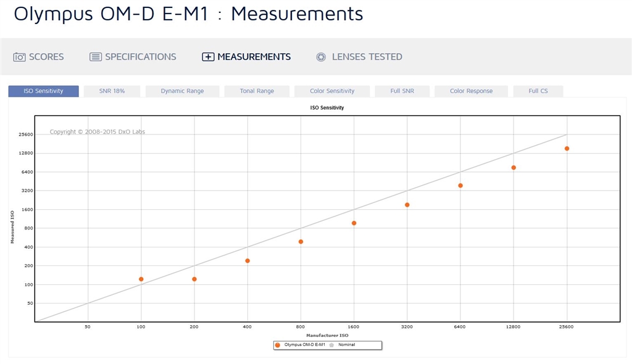Show the Color Response tab

[471, 91]
